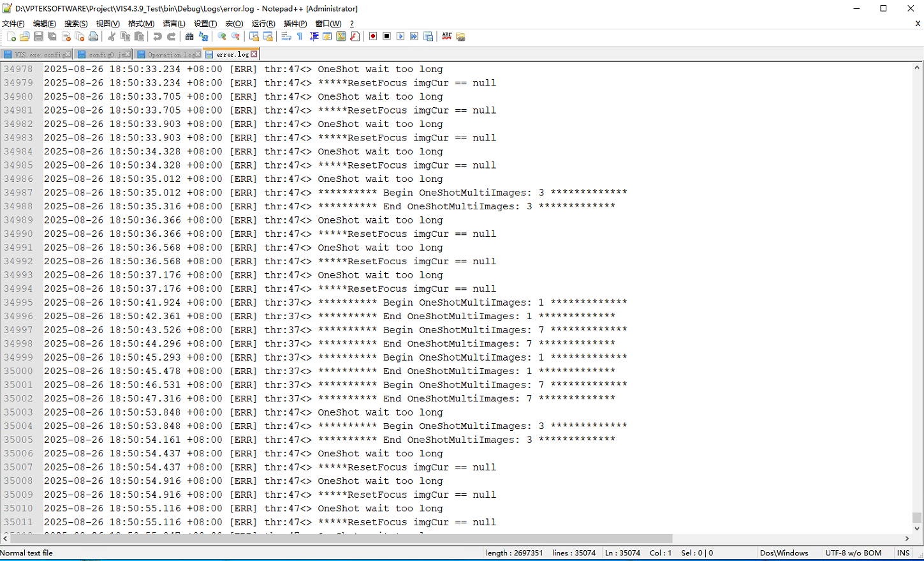The width and height of the screenshot is (924, 561).
Task: Expand the 插件(P) plugins menu
Action: point(295,24)
